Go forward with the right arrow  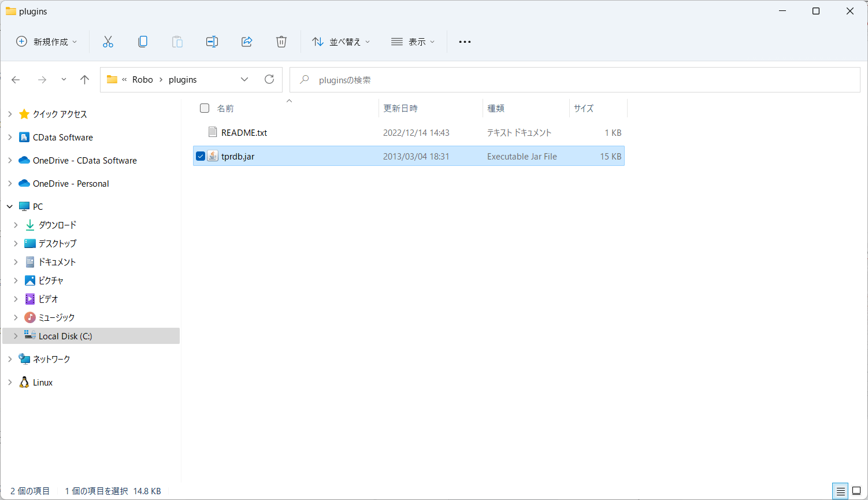tap(42, 80)
